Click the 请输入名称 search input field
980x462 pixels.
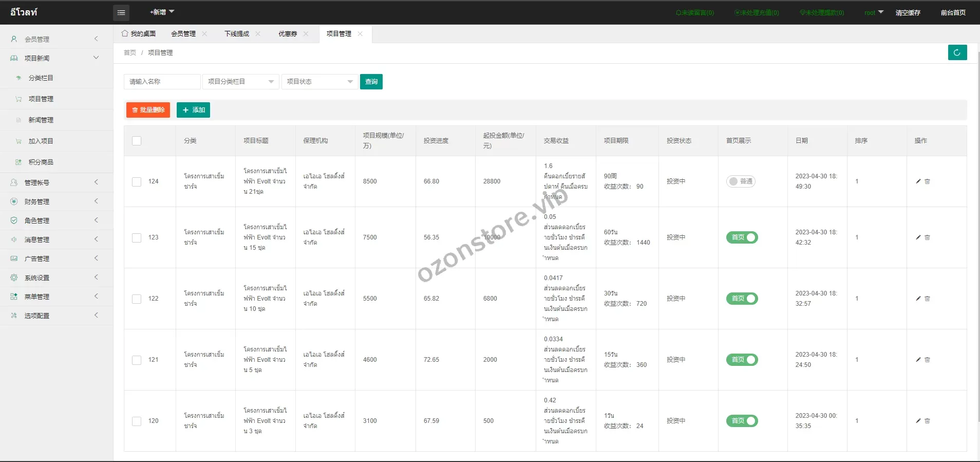[162, 82]
